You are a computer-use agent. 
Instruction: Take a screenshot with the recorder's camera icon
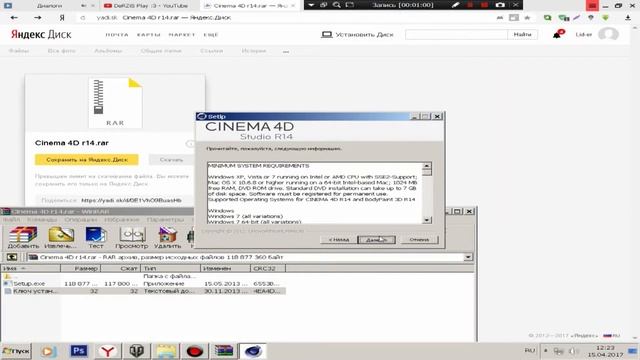point(500,5)
